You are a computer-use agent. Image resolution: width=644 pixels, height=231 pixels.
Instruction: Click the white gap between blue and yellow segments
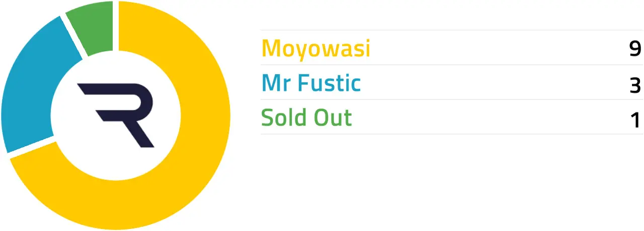(x=31, y=148)
